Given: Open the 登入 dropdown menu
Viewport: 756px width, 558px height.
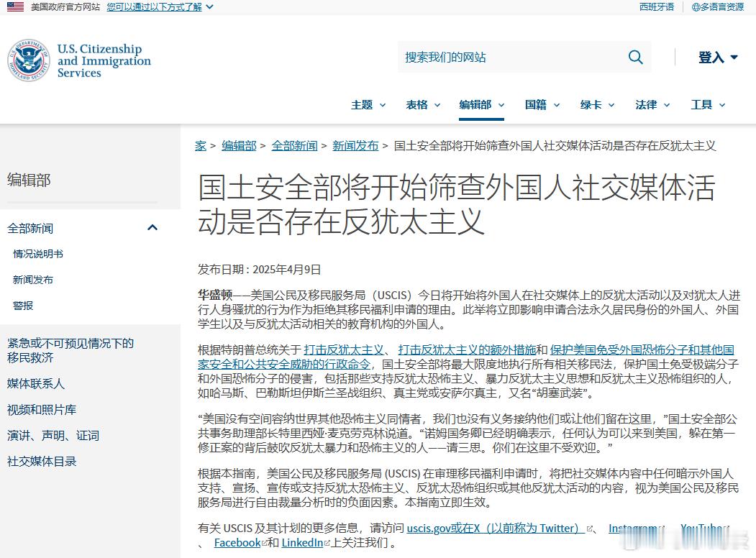Looking at the screenshot, I should tap(718, 58).
